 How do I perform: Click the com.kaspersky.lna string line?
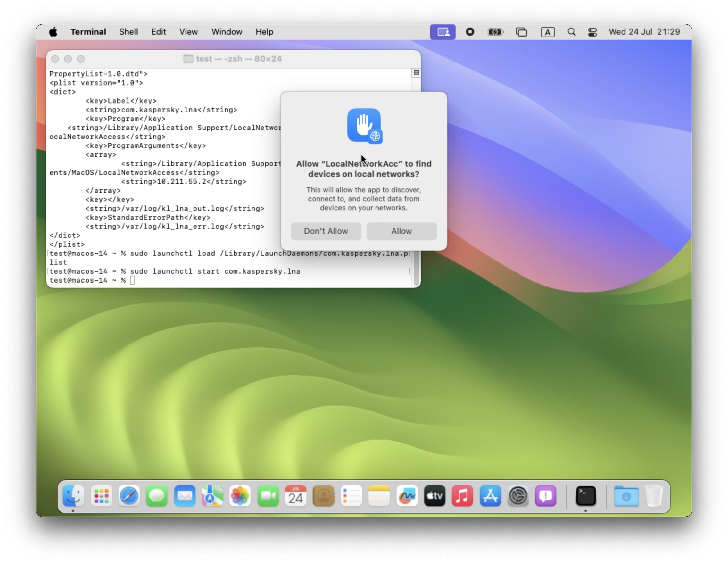161,110
